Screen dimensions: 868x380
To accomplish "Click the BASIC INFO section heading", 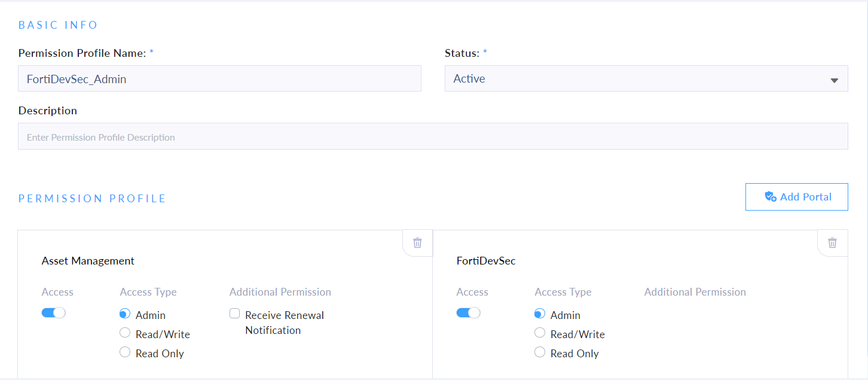I will [57, 25].
